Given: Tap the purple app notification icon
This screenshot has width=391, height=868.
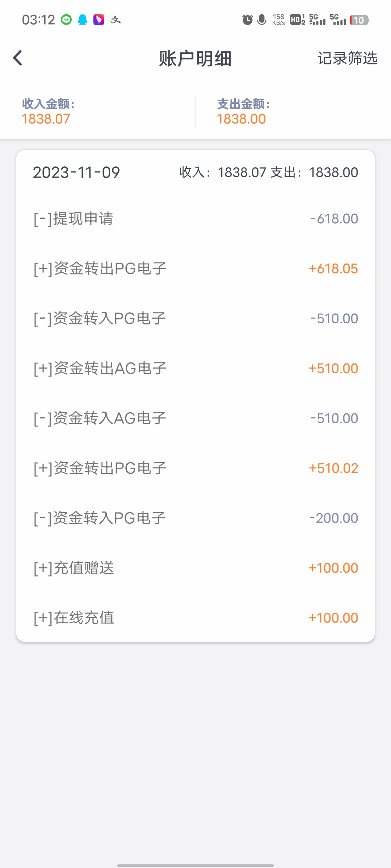Looking at the screenshot, I should [99, 20].
